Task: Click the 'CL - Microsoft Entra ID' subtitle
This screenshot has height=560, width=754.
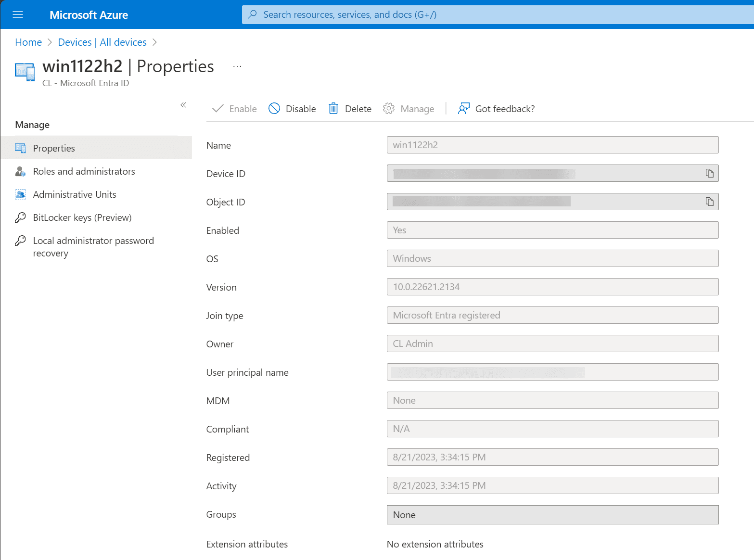Action: tap(86, 83)
